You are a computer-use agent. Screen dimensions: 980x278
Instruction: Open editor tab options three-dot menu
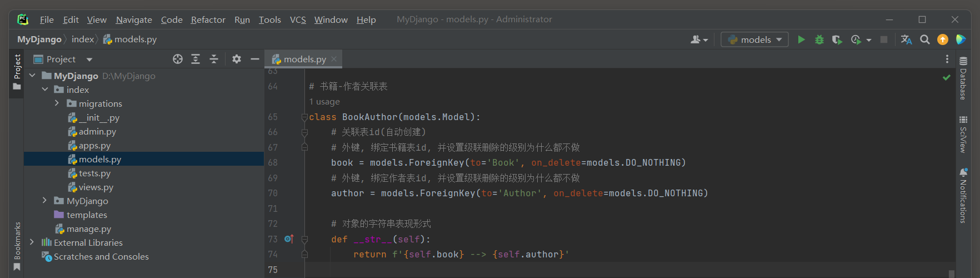click(947, 59)
